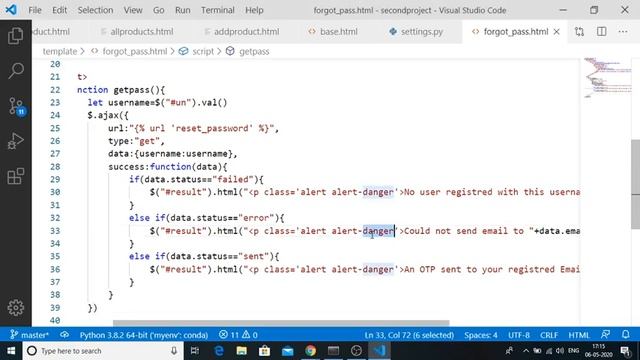Open the Windows Action Center
This screenshot has height=360, width=640.
(x=625, y=351)
